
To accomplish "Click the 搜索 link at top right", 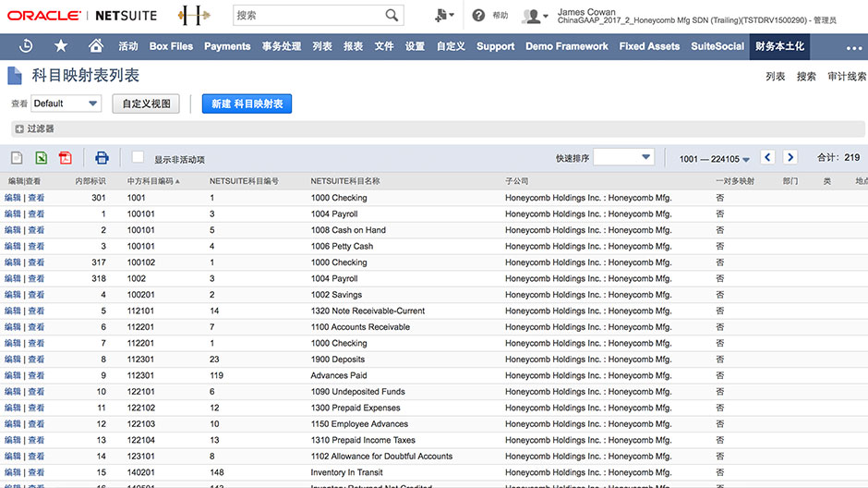I will pos(806,77).
